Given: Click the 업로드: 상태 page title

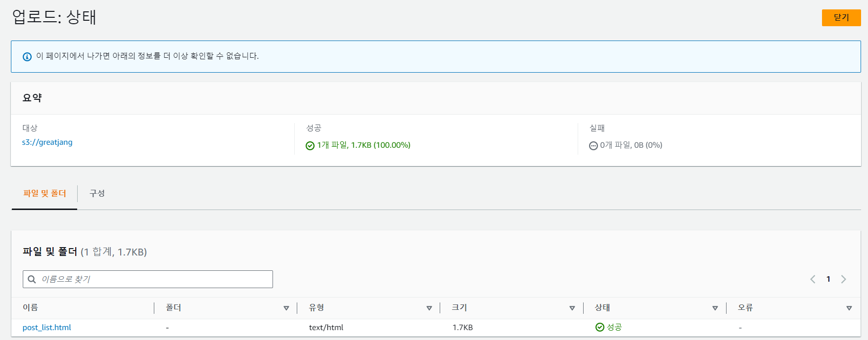Looking at the screenshot, I should click(54, 17).
